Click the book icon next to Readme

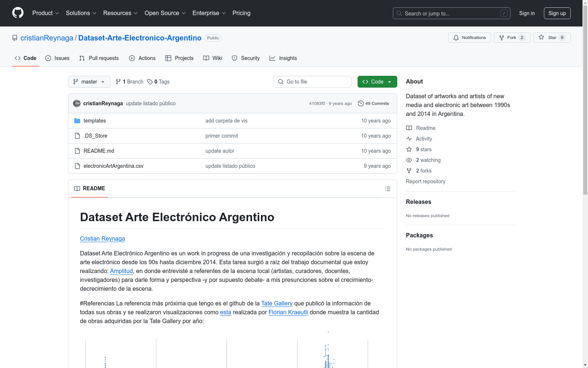click(x=409, y=128)
